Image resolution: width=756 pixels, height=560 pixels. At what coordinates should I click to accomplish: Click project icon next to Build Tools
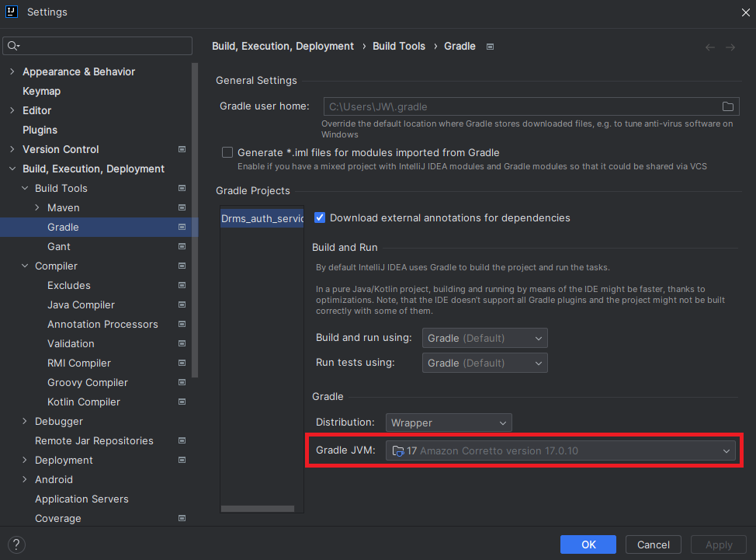point(182,188)
